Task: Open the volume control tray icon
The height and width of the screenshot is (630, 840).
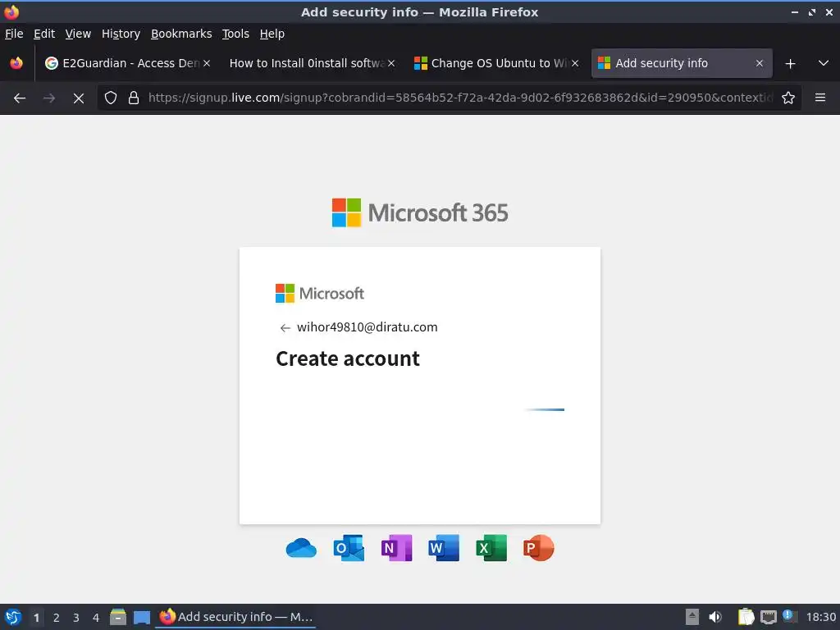Action: pyautogui.click(x=715, y=617)
